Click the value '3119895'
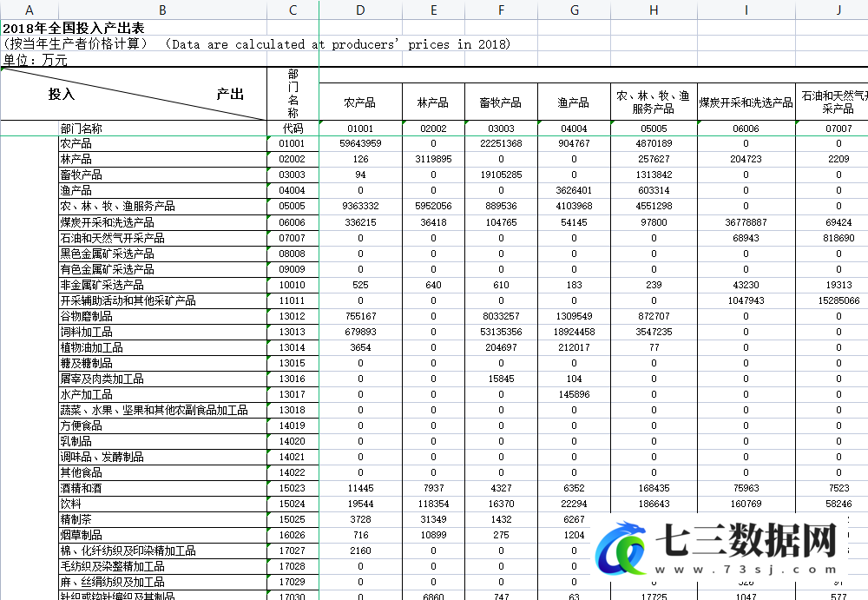The height and width of the screenshot is (600, 868). (433, 159)
